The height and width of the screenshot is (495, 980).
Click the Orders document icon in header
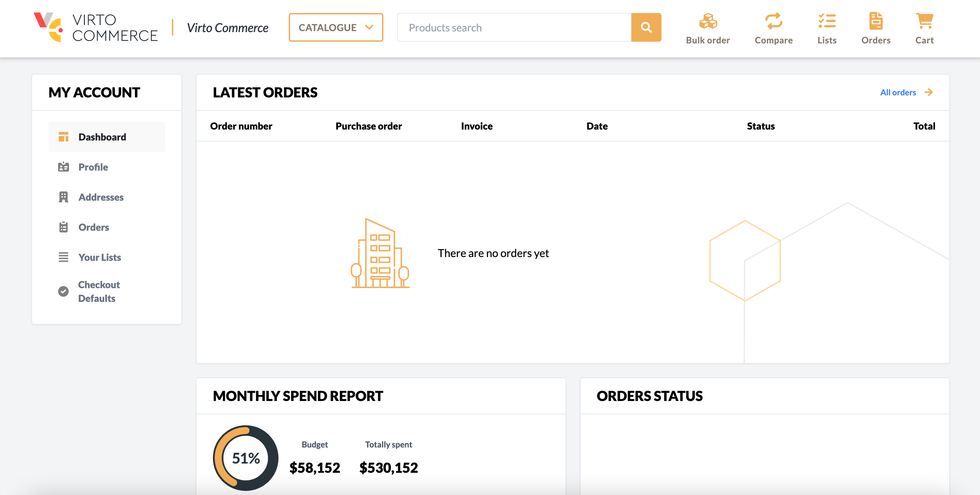[876, 22]
